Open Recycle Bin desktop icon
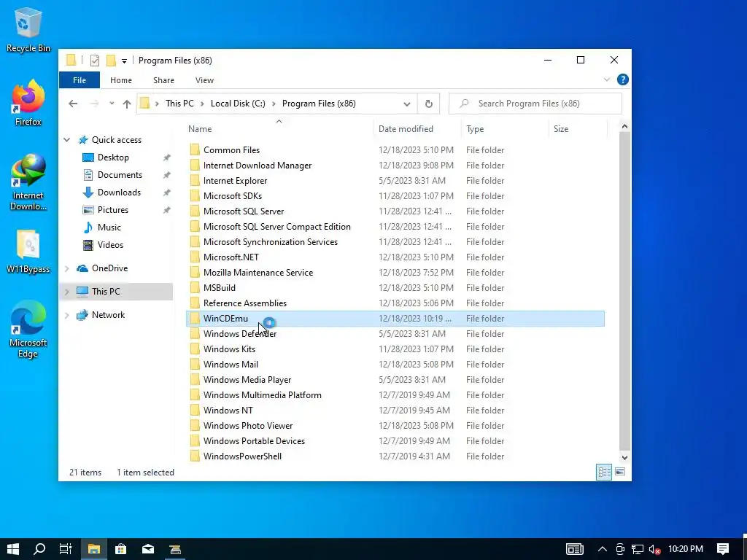 (28, 29)
